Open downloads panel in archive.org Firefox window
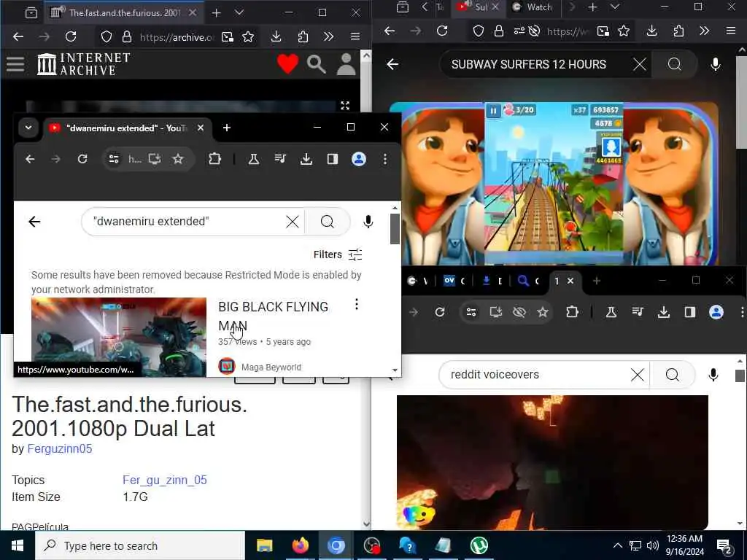The height and width of the screenshot is (560, 747). point(276,36)
